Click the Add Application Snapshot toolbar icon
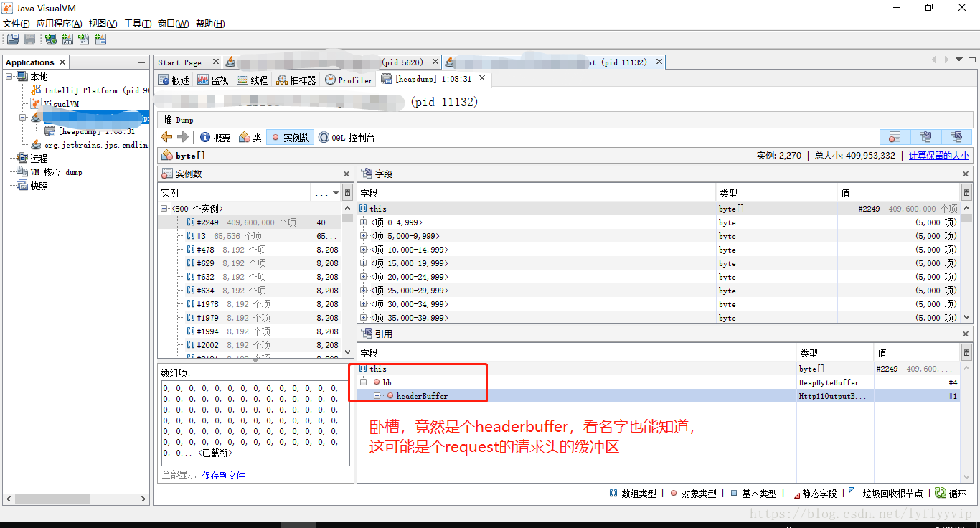The image size is (980, 528). (x=100, y=39)
